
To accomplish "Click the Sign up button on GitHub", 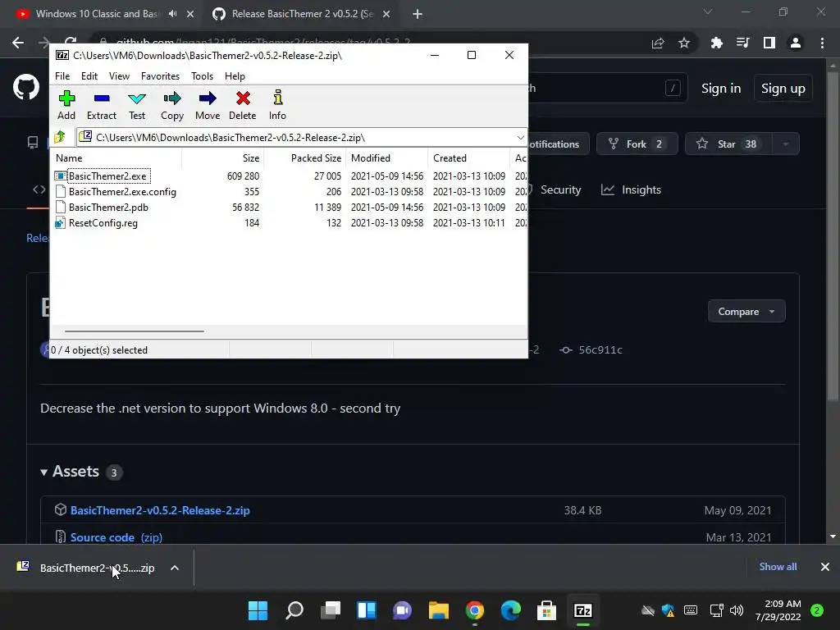I will (x=783, y=89).
